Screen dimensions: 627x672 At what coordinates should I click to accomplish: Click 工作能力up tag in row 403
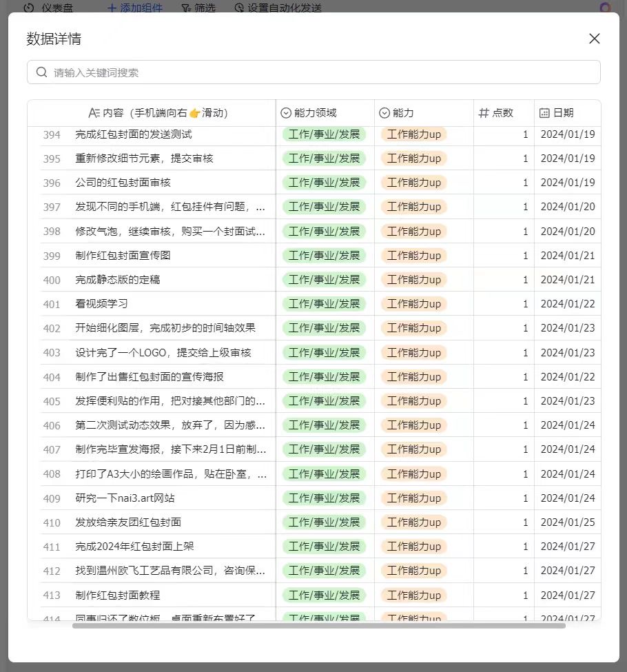[414, 353]
